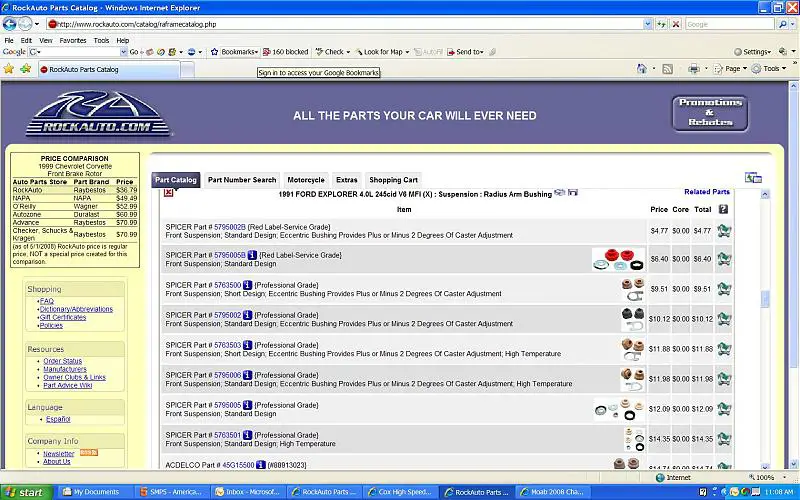
Task: Open the Favorites menu
Action: tap(73, 40)
